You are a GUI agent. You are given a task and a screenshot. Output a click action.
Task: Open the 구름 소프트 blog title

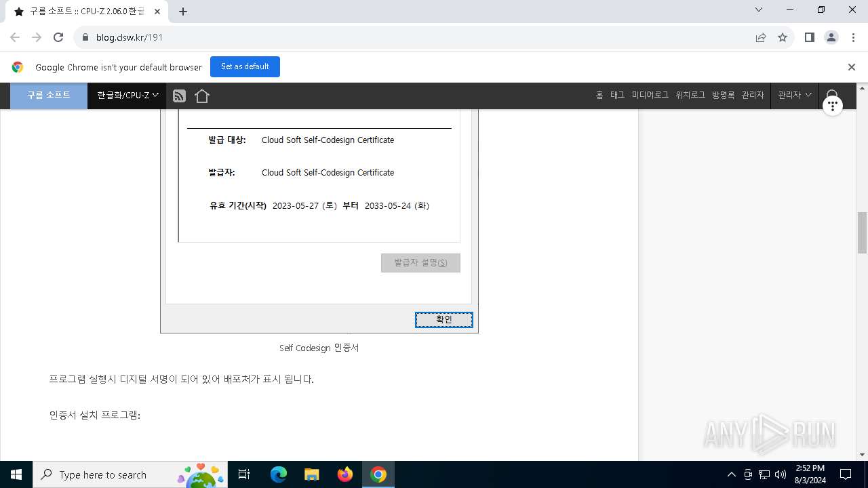pyautogui.click(x=49, y=96)
